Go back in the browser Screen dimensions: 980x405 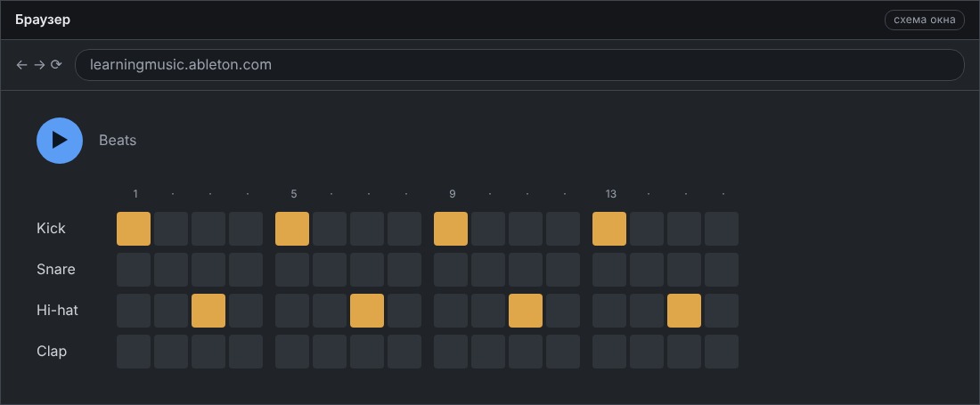[x=22, y=65]
